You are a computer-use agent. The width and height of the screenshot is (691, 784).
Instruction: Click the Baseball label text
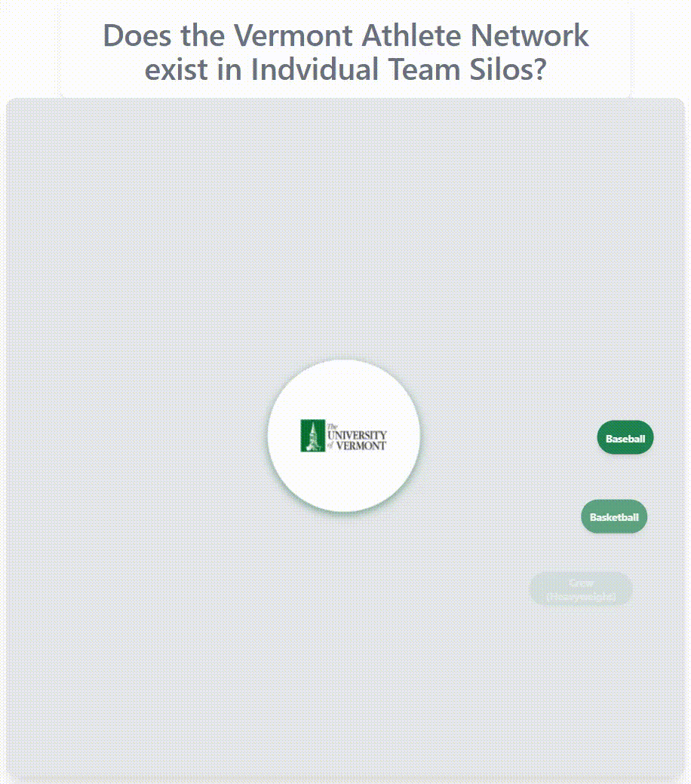[x=625, y=439]
